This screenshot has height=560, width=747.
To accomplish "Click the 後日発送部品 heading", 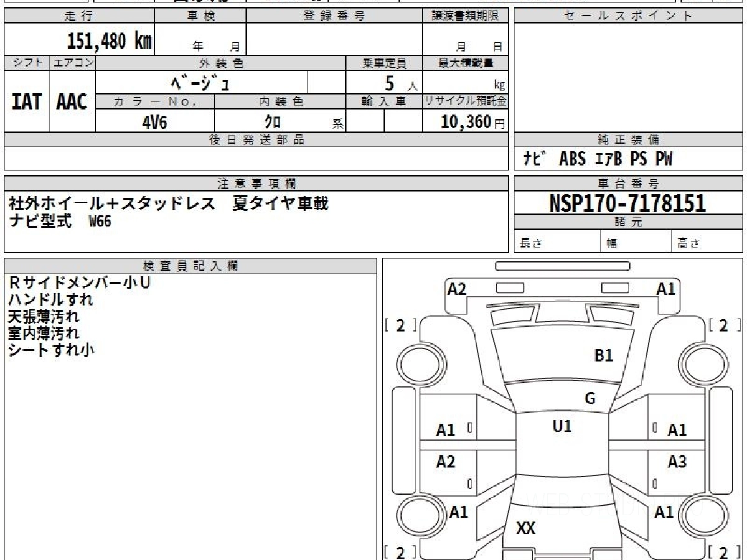I will pyautogui.click(x=256, y=140).
